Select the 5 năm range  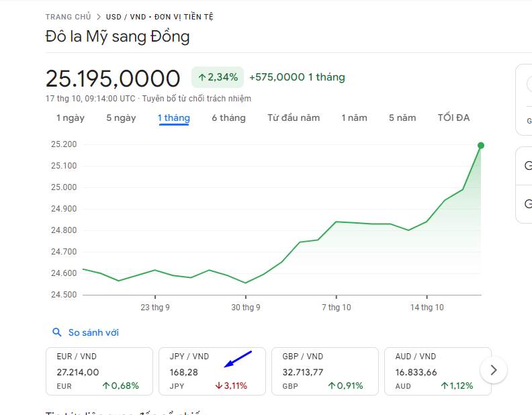point(402,118)
